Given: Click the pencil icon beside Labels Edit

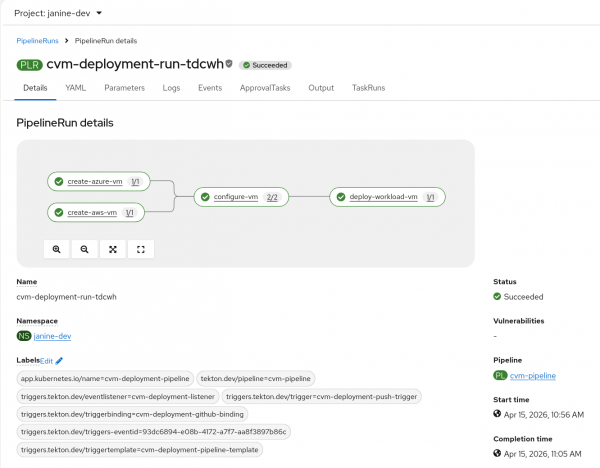Looking at the screenshot, I should [x=59, y=360].
